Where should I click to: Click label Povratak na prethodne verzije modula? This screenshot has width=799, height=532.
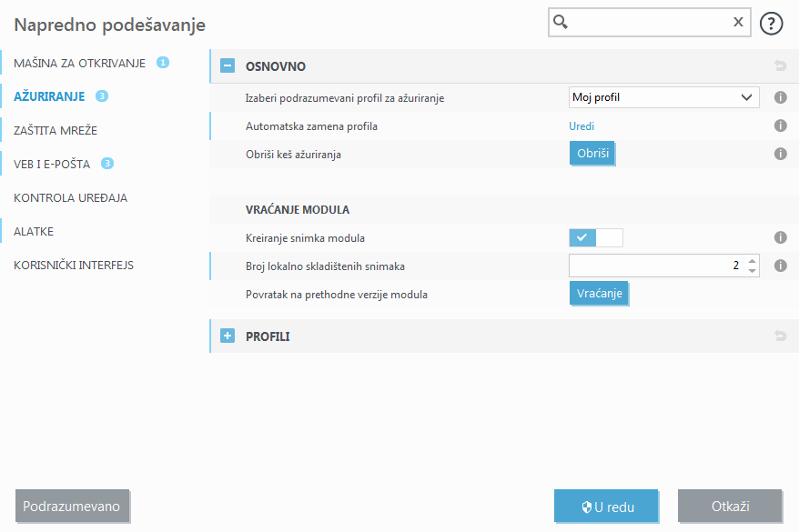[x=337, y=295]
